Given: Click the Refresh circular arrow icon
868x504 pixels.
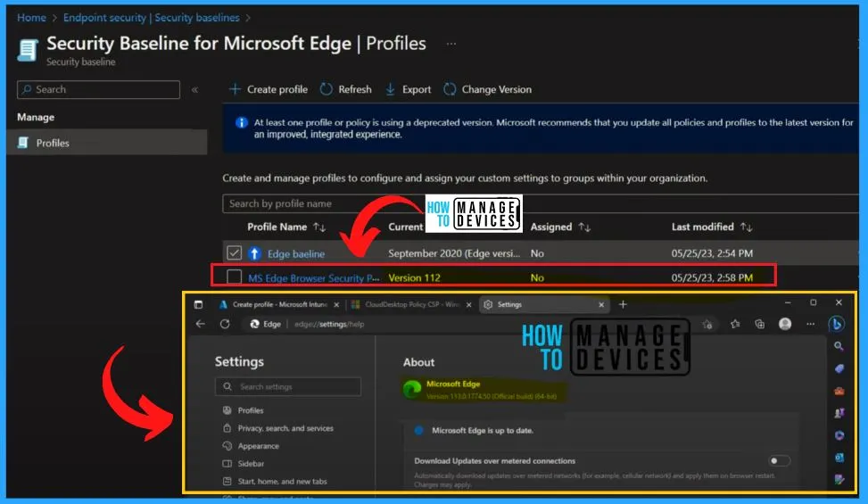Looking at the screenshot, I should click(x=326, y=89).
